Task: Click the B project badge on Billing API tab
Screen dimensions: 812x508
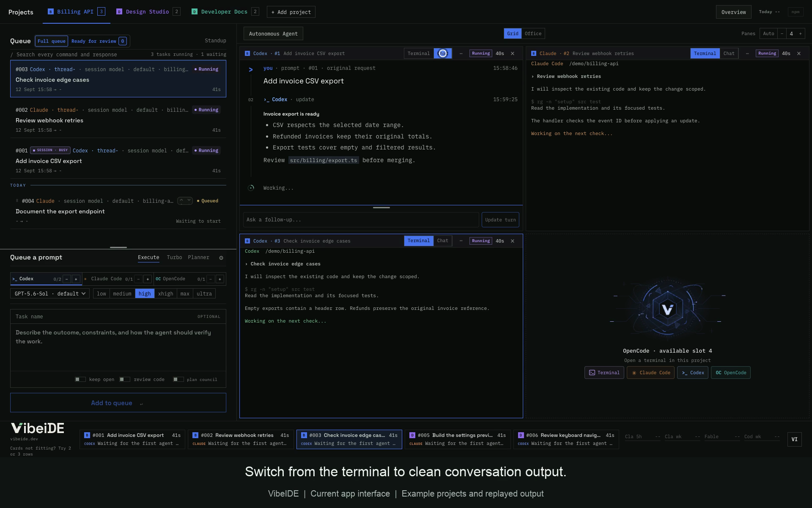Action: (x=51, y=12)
